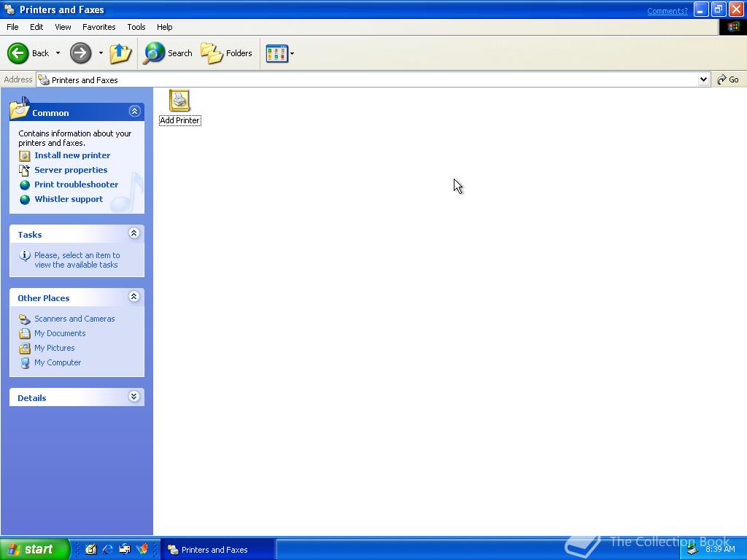Collapse the Other Places panel
The width and height of the screenshot is (747, 560).
click(134, 296)
